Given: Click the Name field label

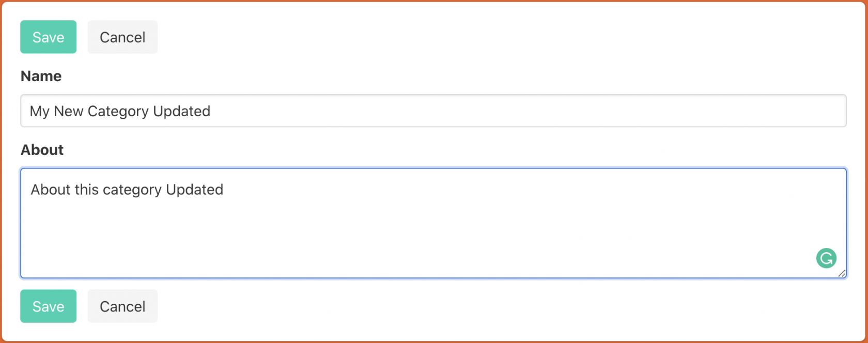Looking at the screenshot, I should pos(41,76).
